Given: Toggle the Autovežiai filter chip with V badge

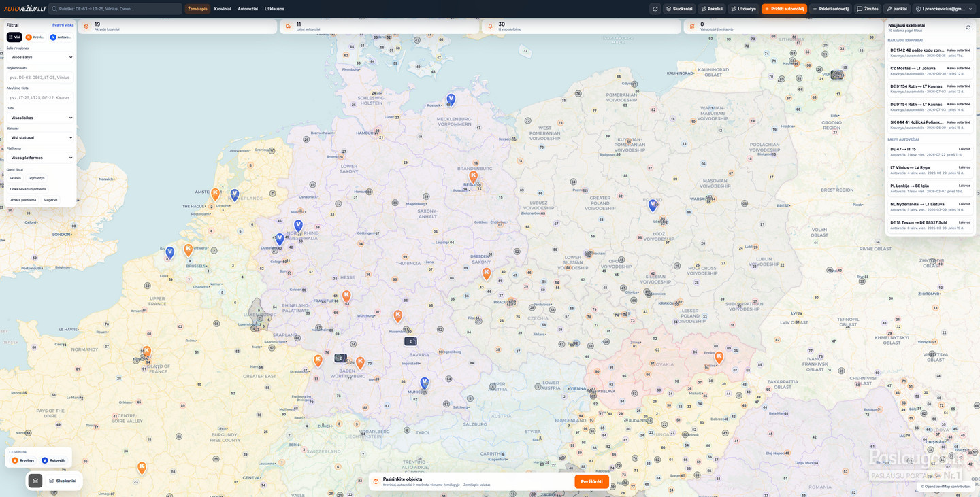Looking at the screenshot, I should (61, 37).
